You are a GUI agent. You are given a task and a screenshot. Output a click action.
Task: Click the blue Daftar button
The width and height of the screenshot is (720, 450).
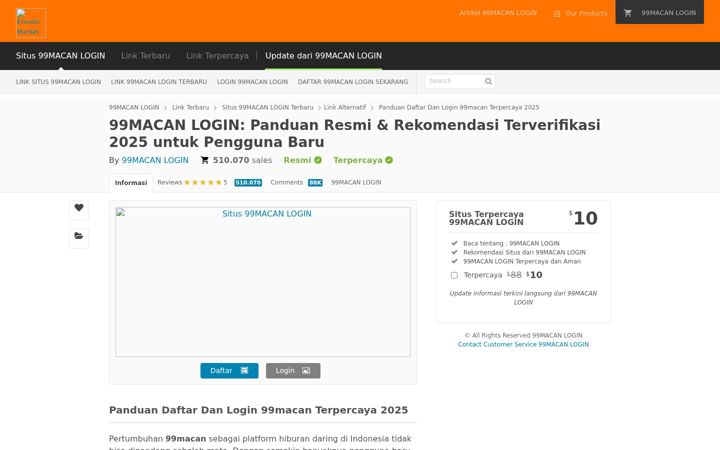[x=229, y=371]
